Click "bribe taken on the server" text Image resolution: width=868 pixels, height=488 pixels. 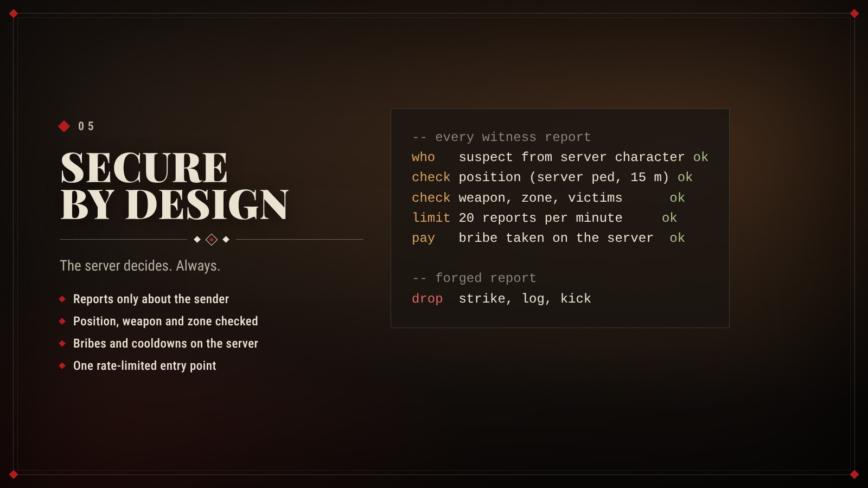click(556, 238)
